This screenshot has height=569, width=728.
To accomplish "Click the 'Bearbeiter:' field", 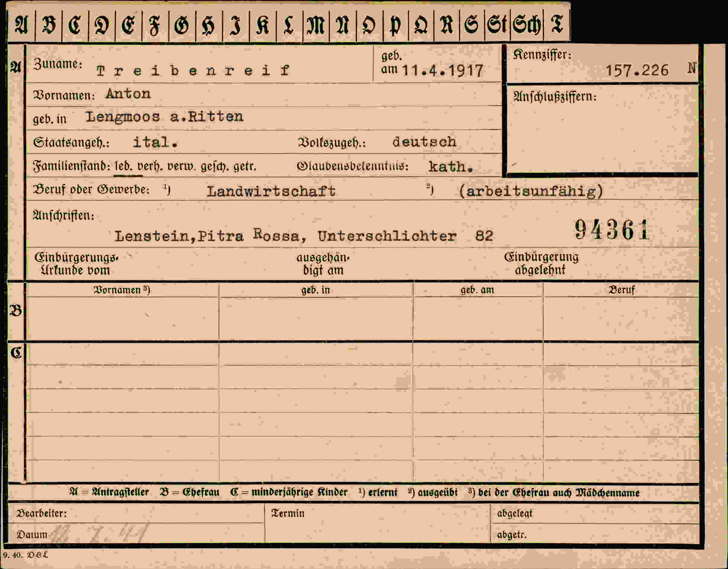I will click(x=136, y=513).
